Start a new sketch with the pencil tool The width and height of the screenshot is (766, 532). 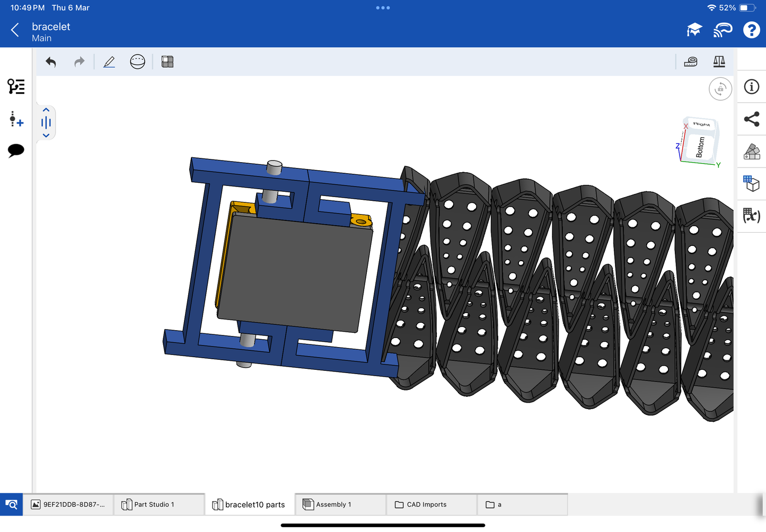pos(109,62)
